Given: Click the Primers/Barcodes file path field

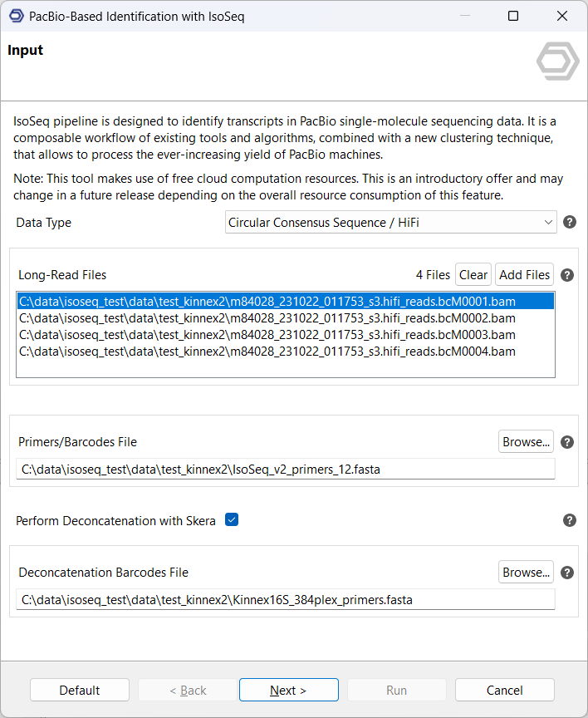Looking at the screenshot, I should (x=285, y=470).
